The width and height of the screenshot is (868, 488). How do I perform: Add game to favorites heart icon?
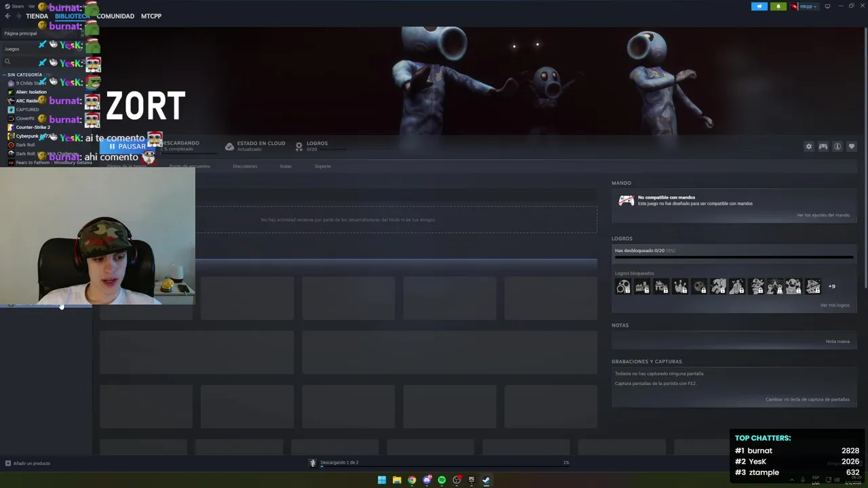coord(852,146)
